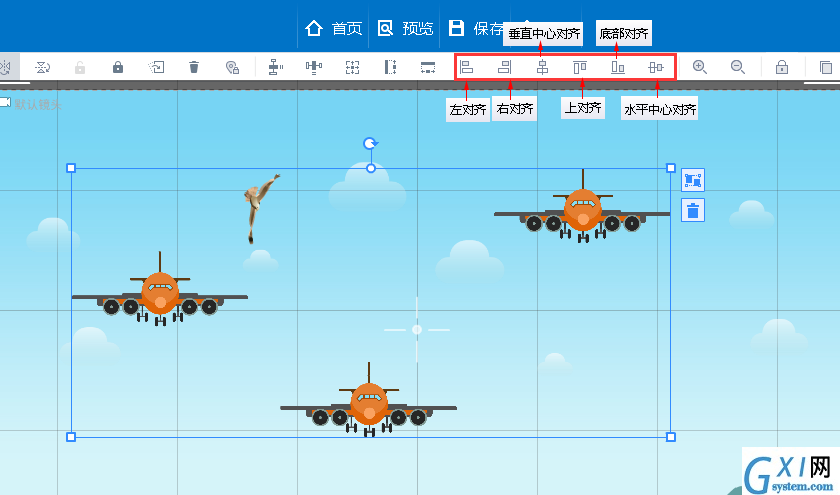This screenshot has width=840, height=495.
Task: Delete selection using the toolbar trash icon
Action: click(x=194, y=67)
